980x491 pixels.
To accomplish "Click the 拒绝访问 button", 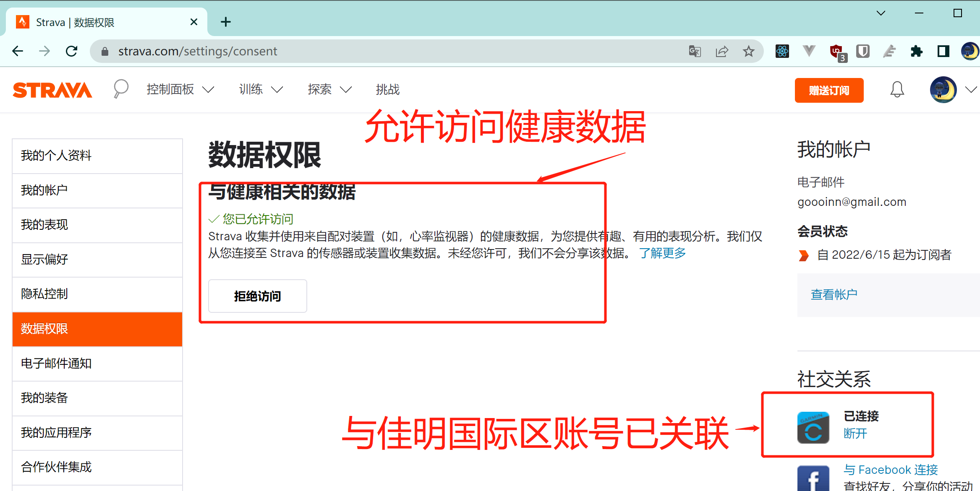I will (257, 296).
